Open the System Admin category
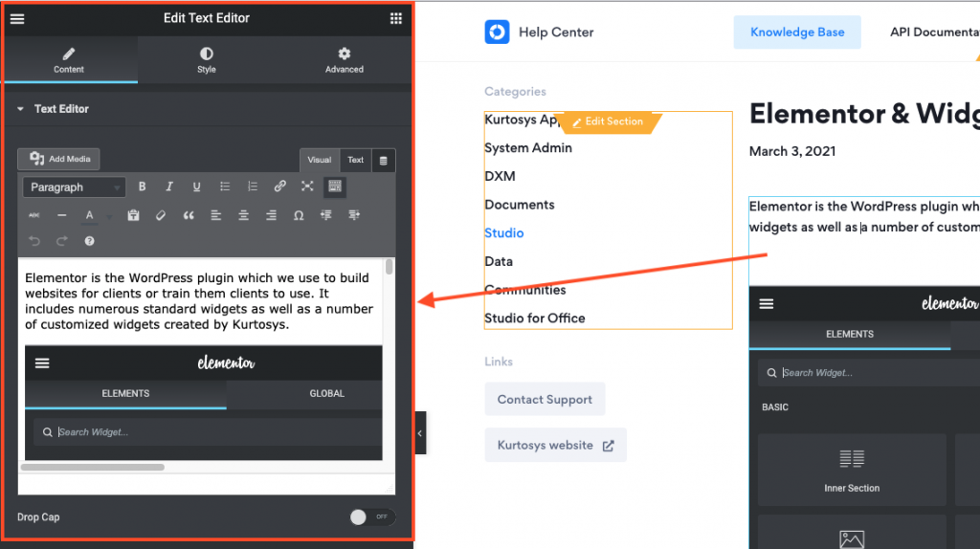This screenshot has height=549, width=980. click(x=528, y=148)
